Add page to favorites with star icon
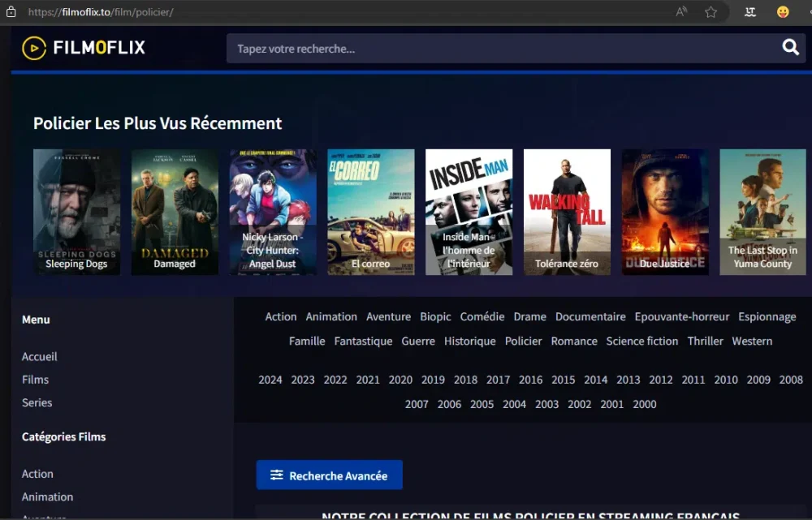This screenshot has height=520, width=812. point(711,12)
